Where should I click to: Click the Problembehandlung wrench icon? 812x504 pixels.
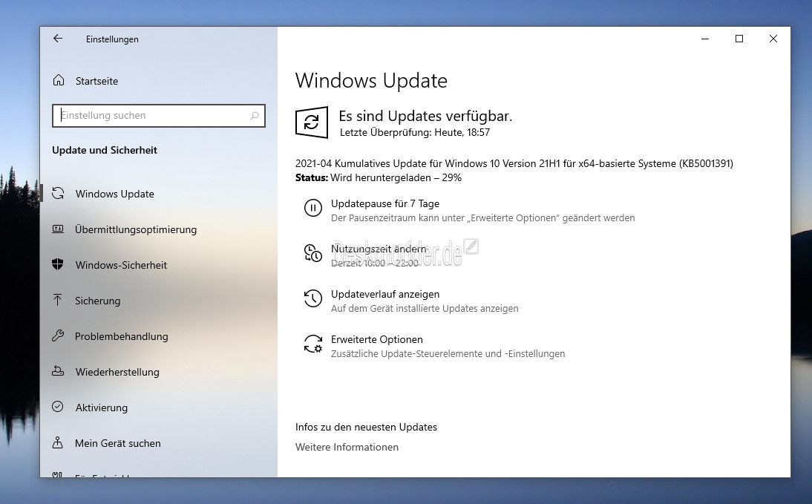coord(58,336)
